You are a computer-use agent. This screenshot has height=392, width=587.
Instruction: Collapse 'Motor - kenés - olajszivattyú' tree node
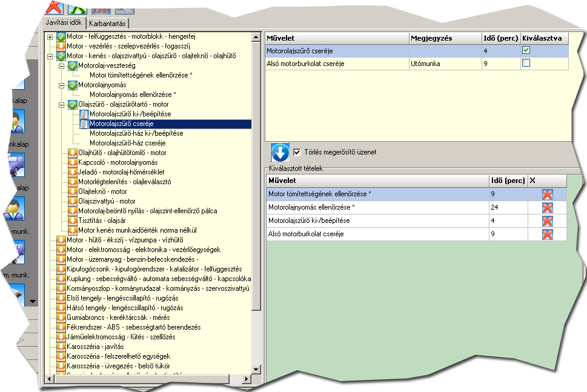tap(50, 56)
